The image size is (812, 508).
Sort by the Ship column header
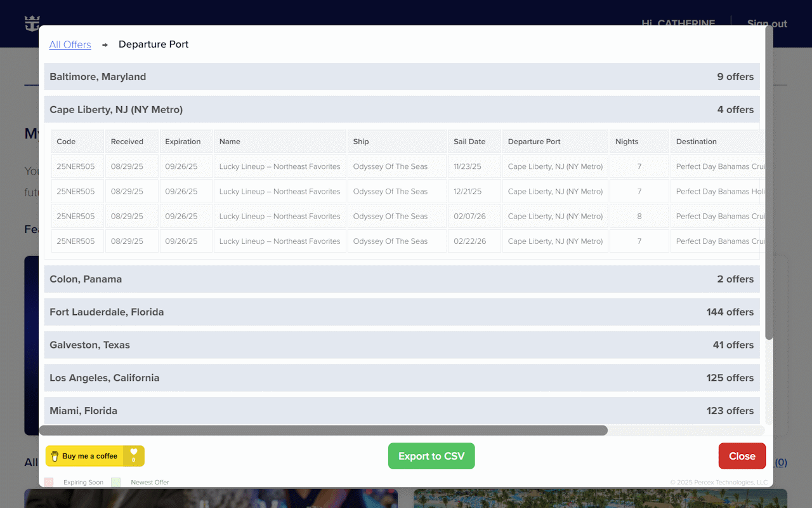397,142
